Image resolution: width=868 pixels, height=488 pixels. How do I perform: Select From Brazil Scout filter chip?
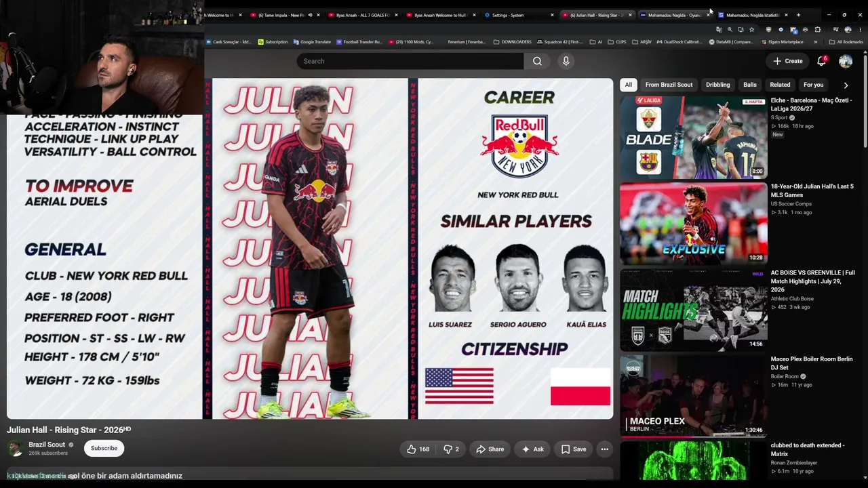tap(669, 85)
